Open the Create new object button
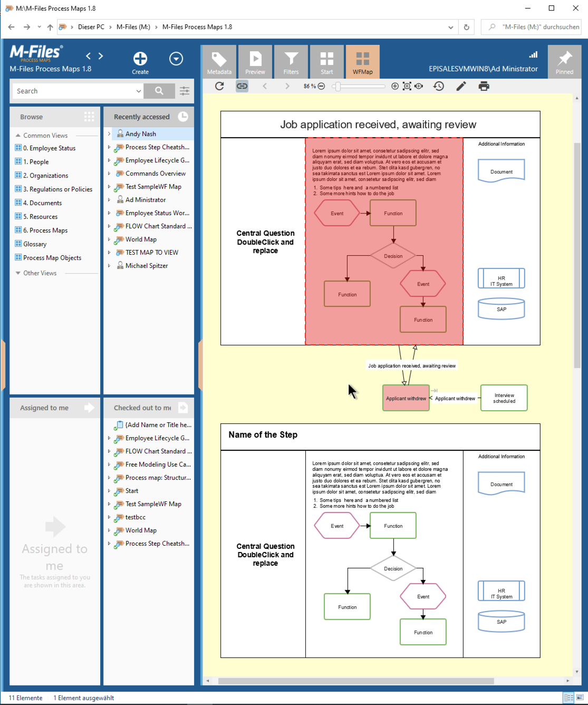 [140, 63]
